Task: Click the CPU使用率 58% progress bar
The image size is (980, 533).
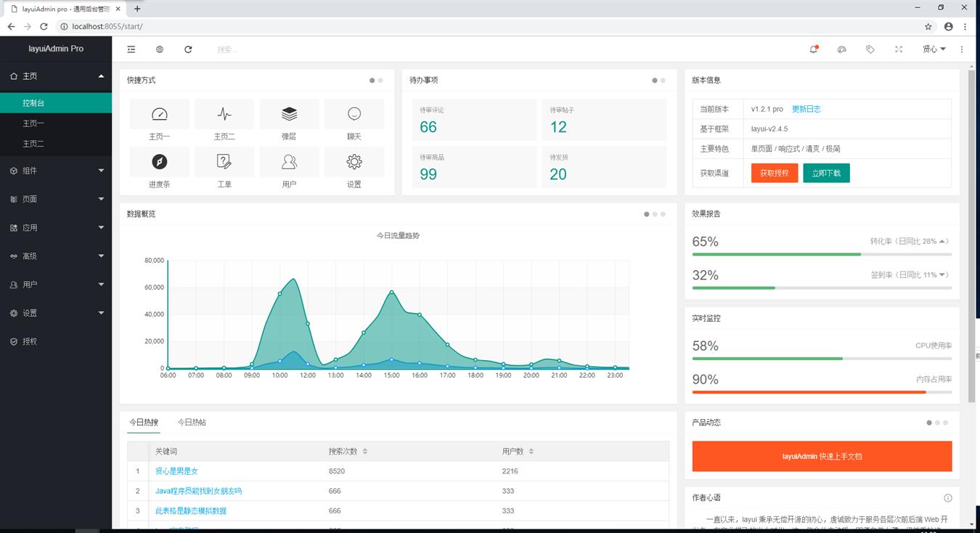Action: pos(822,359)
